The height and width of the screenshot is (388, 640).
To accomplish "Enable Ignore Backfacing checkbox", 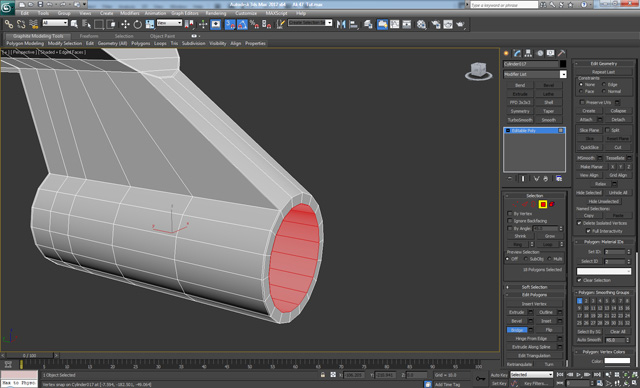I will coord(510,221).
